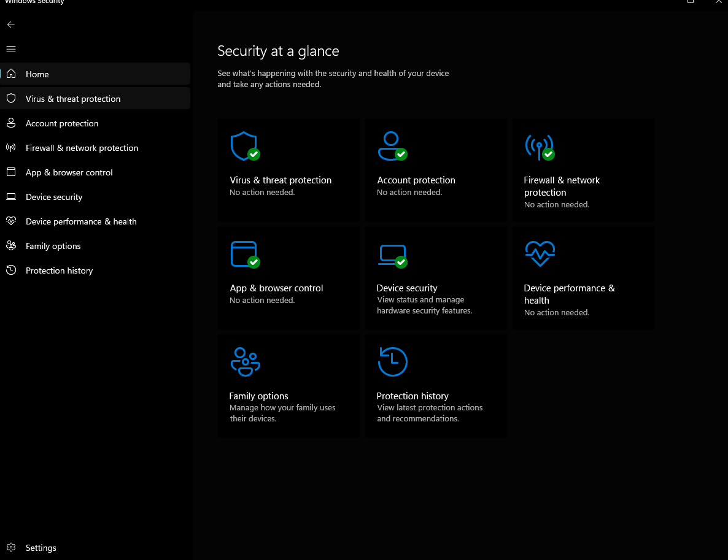Toggle the hamburger navigation menu
The width and height of the screenshot is (728, 560).
(x=11, y=49)
